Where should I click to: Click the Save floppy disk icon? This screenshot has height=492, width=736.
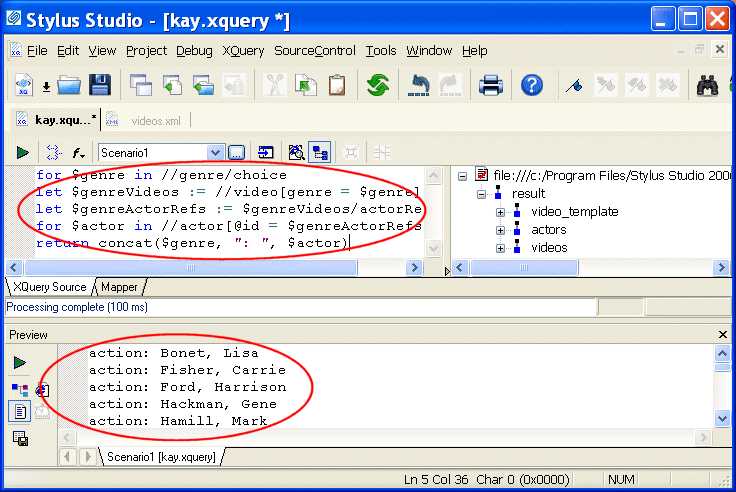tap(100, 86)
